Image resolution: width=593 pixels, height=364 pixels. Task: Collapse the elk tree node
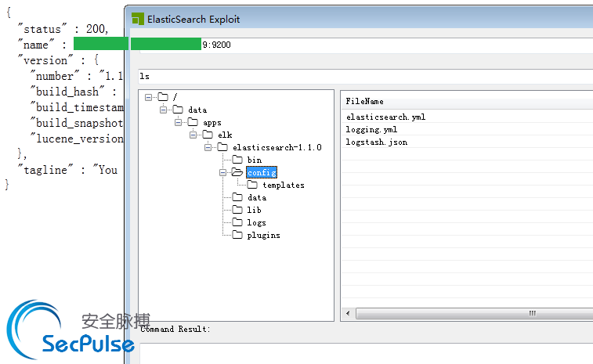(193, 135)
